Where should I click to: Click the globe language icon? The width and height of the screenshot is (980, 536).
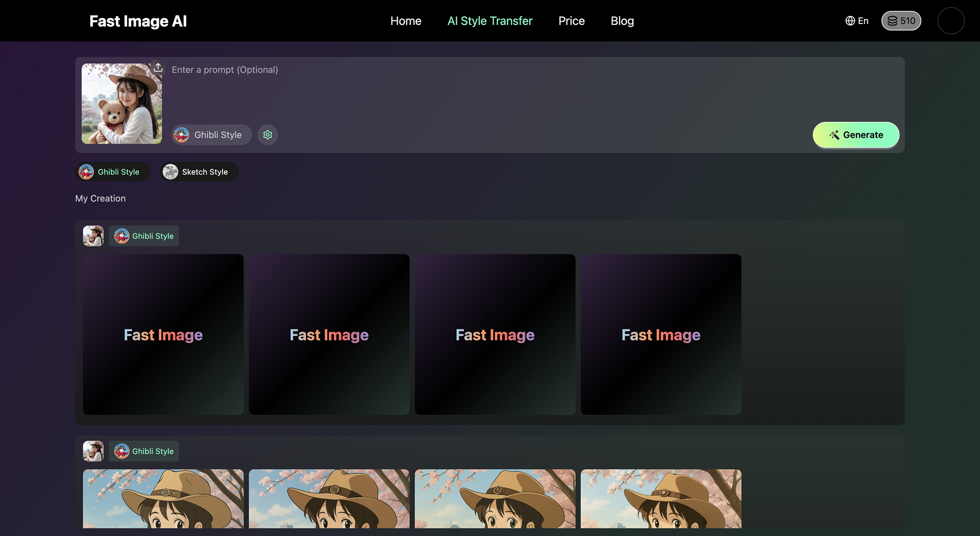pos(850,21)
